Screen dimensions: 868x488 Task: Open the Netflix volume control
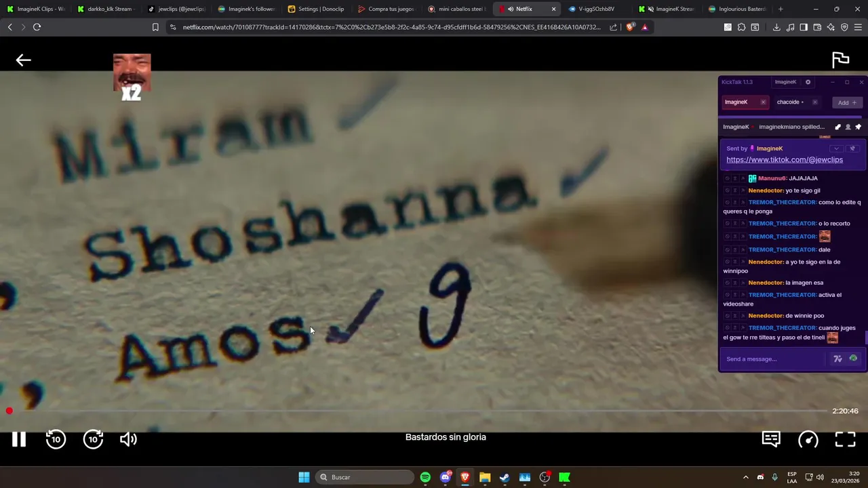click(128, 439)
